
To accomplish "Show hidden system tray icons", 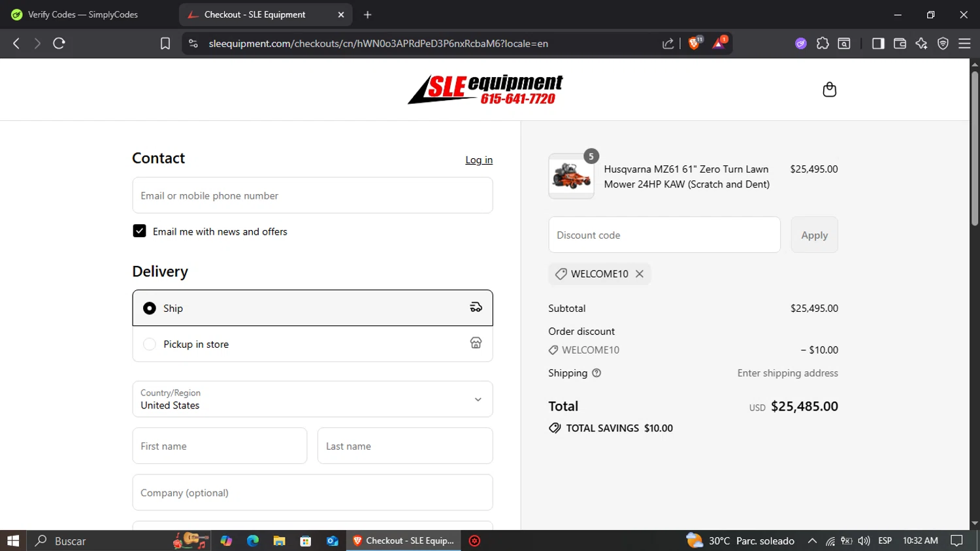I will click(812, 541).
